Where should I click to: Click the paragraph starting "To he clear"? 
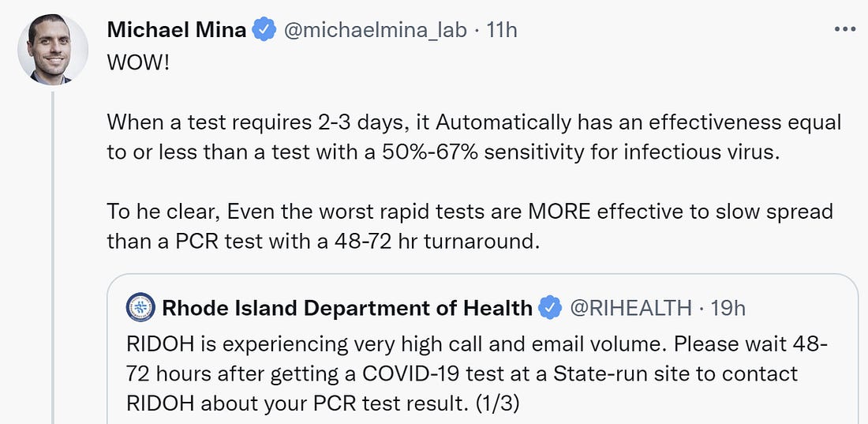pyautogui.click(x=470, y=226)
